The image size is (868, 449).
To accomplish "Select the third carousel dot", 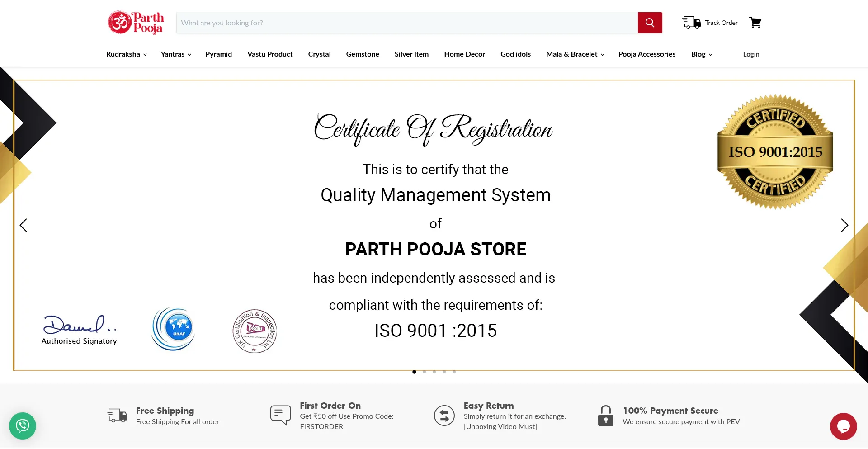I will [434, 372].
